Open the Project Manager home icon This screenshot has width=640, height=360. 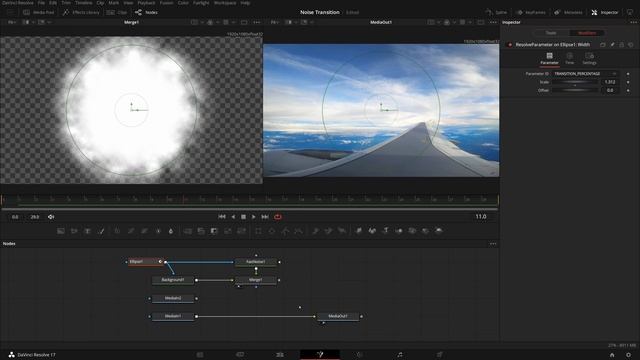(x=612, y=355)
